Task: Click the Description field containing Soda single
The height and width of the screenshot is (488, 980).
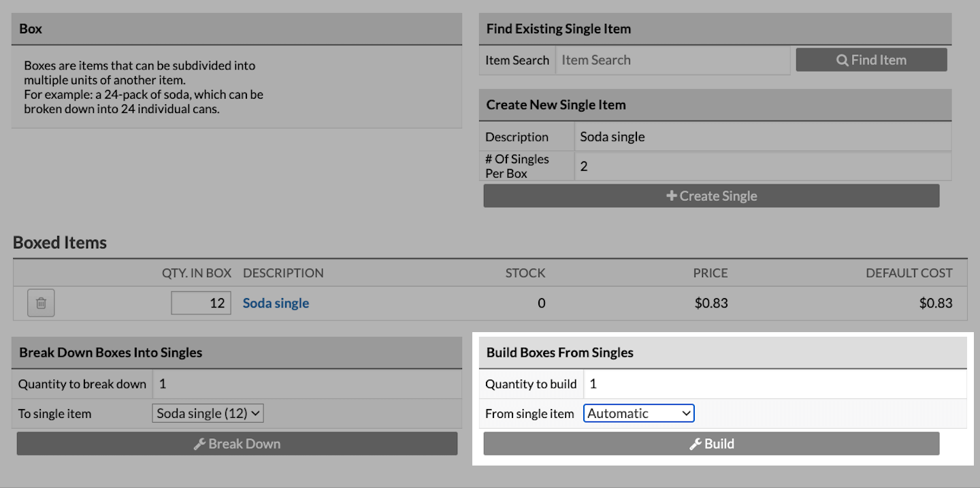Action: [762, 137]
